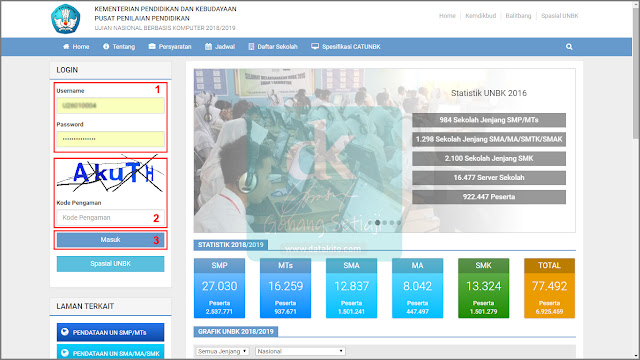Click the briefcase icon beside Persyaratan
This screenshot has width=640, height=360.
pyautogui.click(x=152, y=47)
